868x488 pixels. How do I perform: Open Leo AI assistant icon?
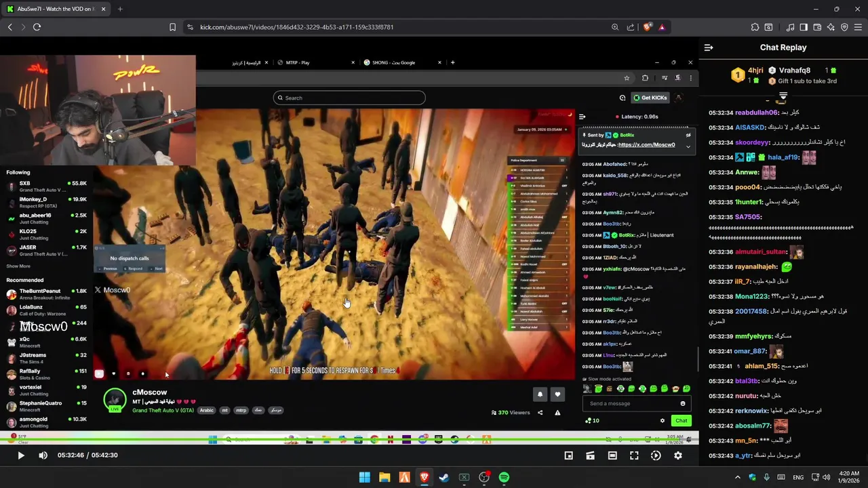pyautogui.click(x=831, y=27)
